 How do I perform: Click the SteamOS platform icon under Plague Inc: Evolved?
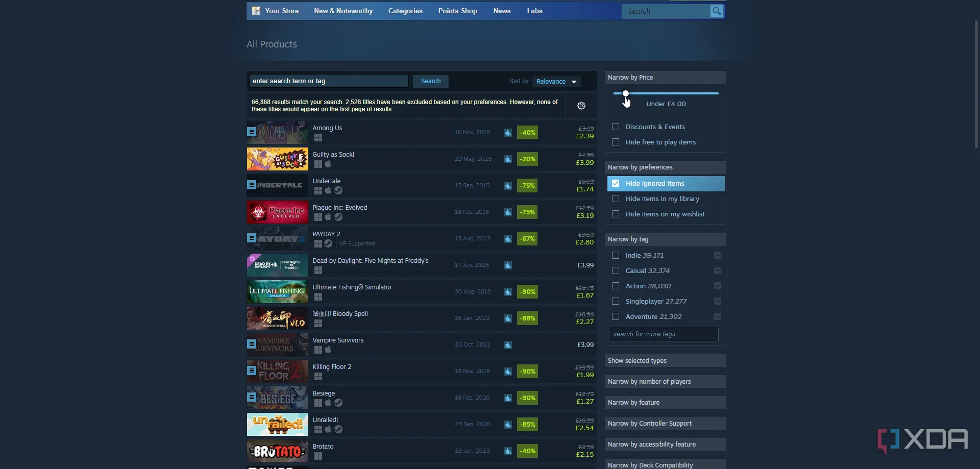pyautogui.click(x=338, y=217)
